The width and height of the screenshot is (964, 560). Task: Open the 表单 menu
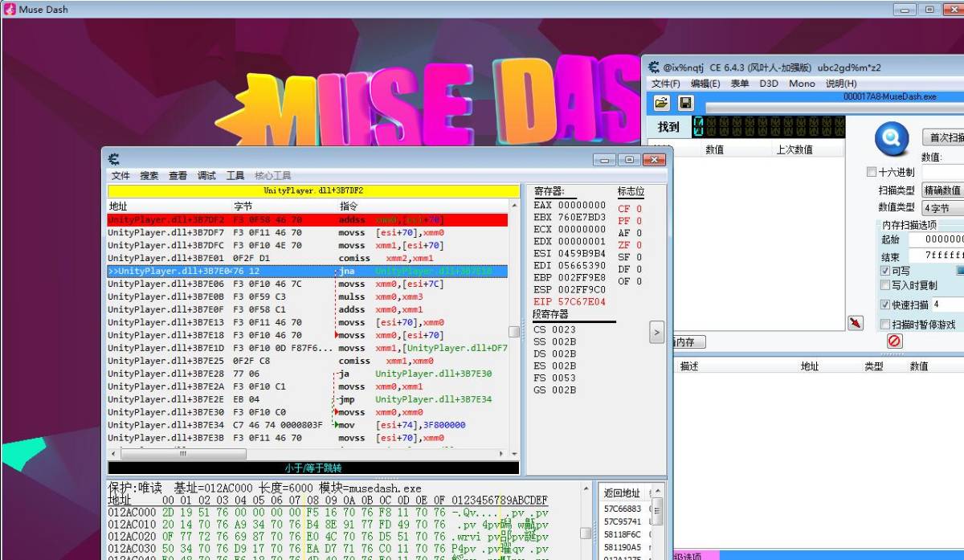click(739, 84)
